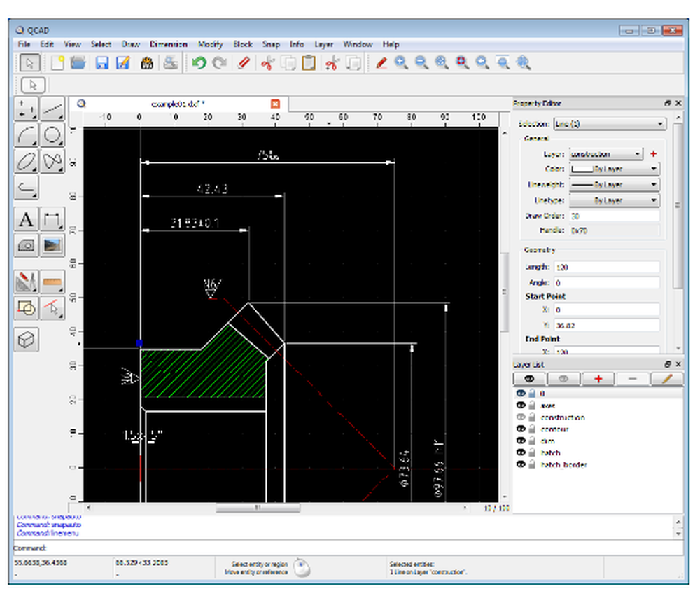Open the Dimension menu
Image resolution: width=700 pixels, height=603 pixels.
[x=169, y=43]
